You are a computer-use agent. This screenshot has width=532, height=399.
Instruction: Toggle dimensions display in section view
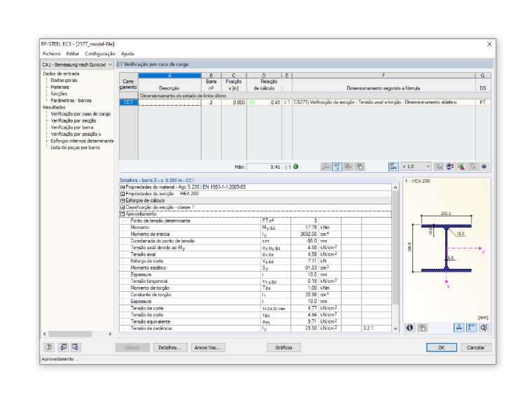pyautogui.click(x=458, y=328)
